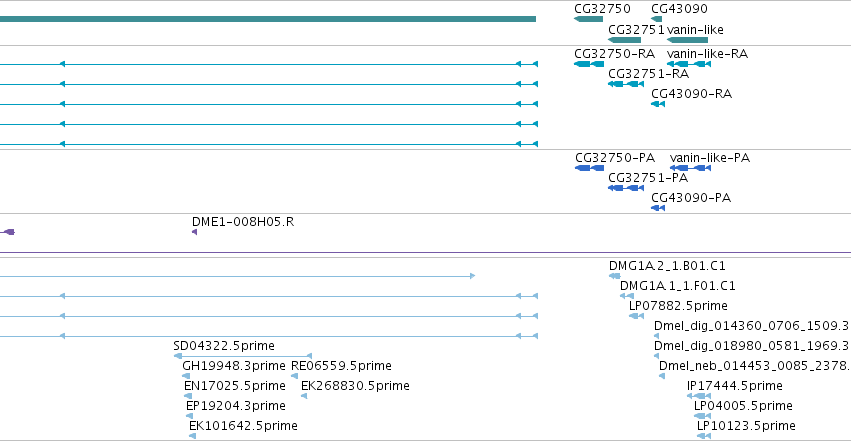Click the vanin-like gene feature

[687, 40]
